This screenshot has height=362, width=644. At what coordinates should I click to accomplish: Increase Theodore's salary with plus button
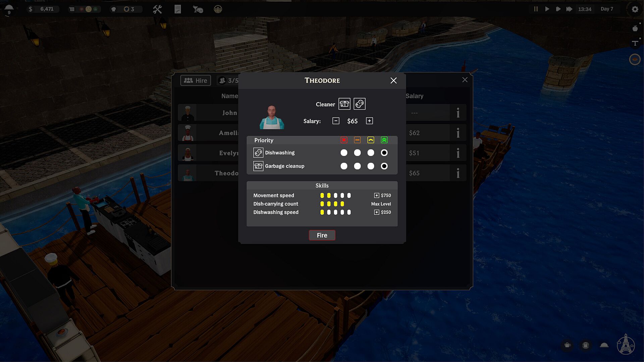pyautogui.click(x=369, y=121)
